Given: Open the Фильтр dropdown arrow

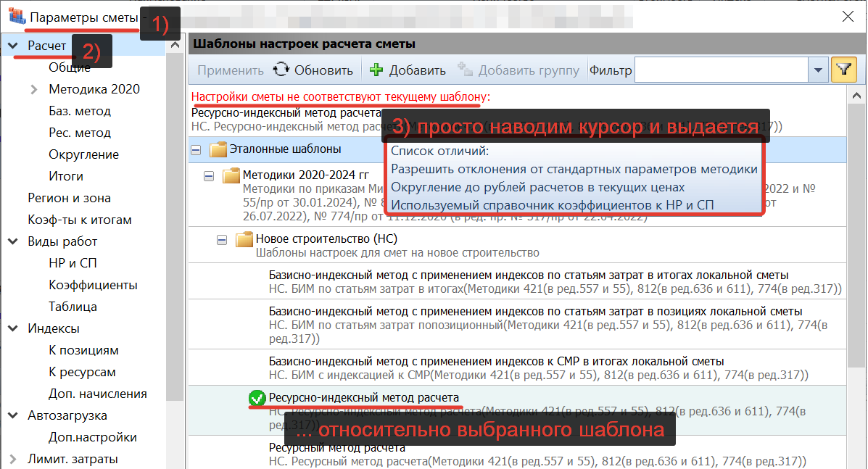Looking at the screenshot, I should (818, 70).
